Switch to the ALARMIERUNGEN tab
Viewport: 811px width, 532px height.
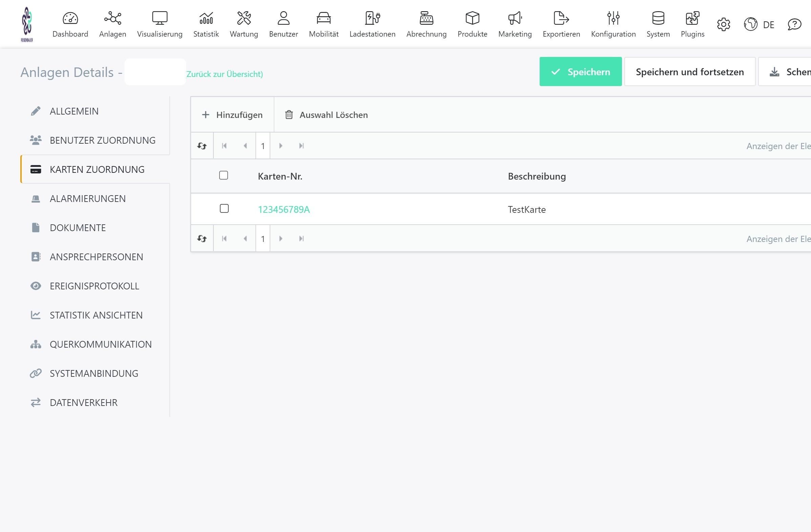88,199
